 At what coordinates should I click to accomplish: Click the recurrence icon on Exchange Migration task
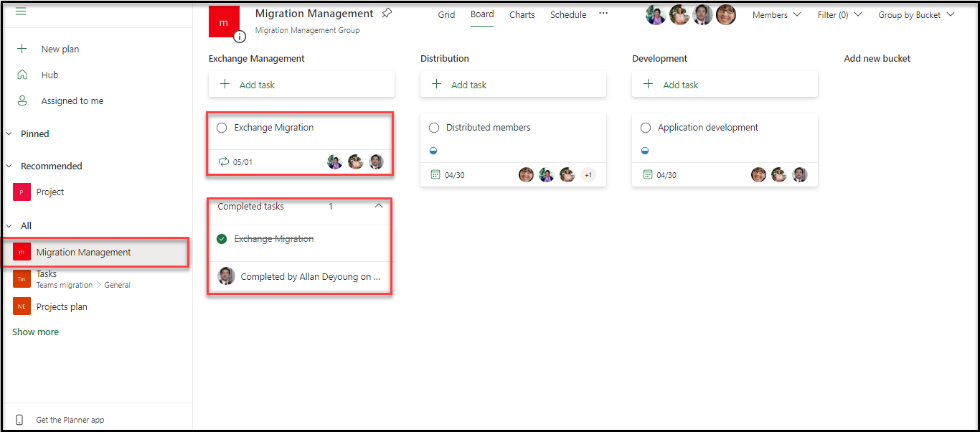[222, 161]
